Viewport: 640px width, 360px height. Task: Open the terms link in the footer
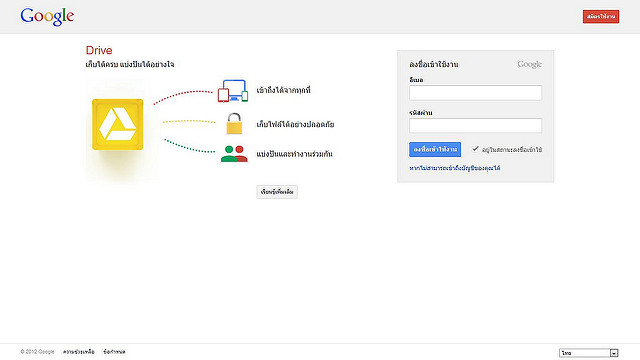[114, 351]
